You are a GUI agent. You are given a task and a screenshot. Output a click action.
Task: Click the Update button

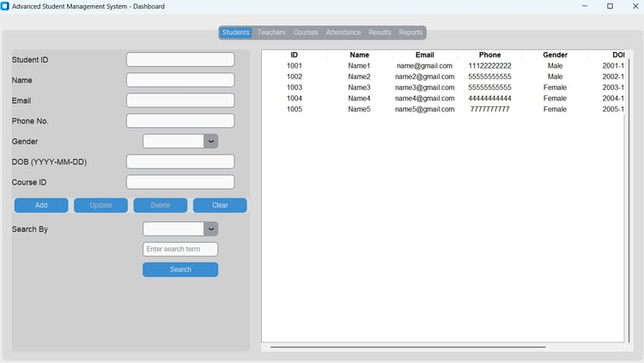(100, 205)
